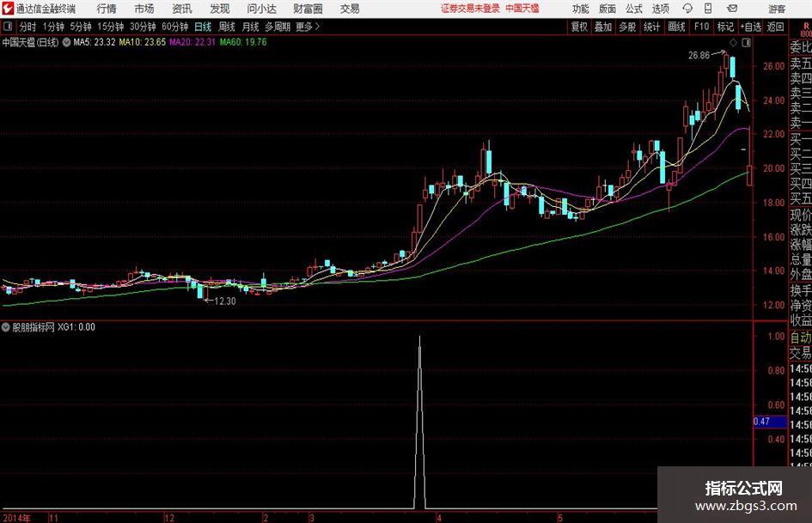Expand the 股朋指标网 indicator dropdown arrow

pos(6,327)
